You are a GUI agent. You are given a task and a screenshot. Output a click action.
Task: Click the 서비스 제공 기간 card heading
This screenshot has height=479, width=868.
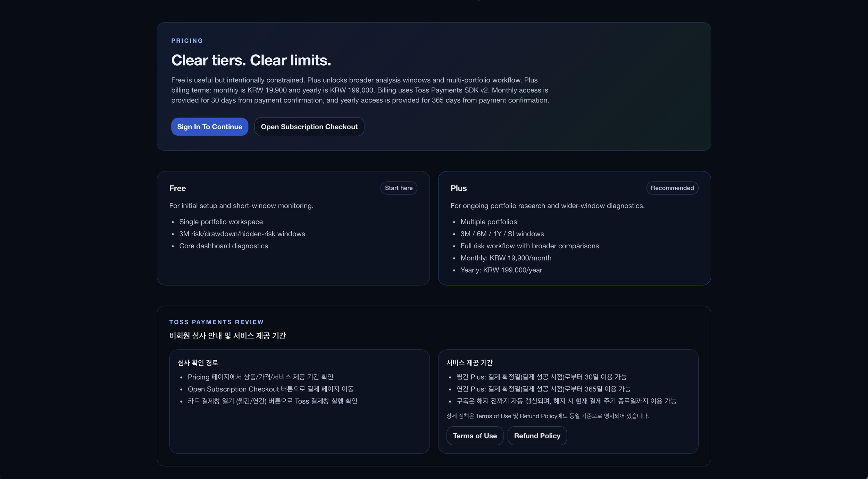tap(469, 363)
